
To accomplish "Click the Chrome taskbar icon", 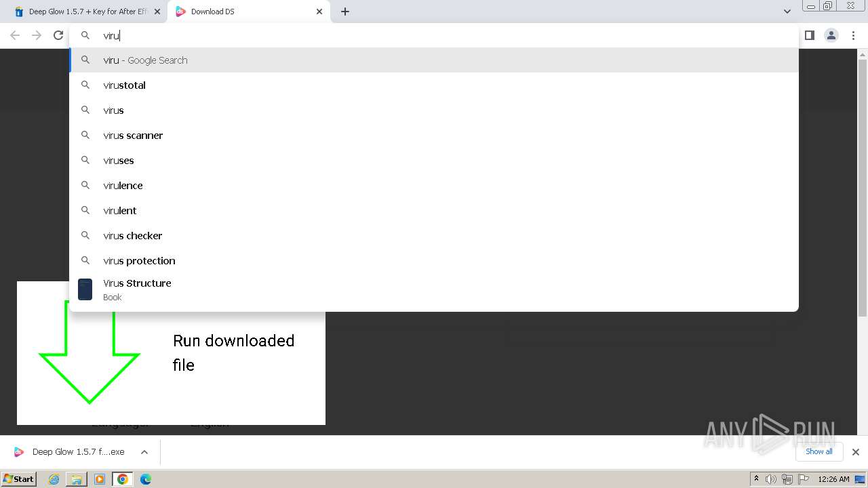I will tap(122, 479).
